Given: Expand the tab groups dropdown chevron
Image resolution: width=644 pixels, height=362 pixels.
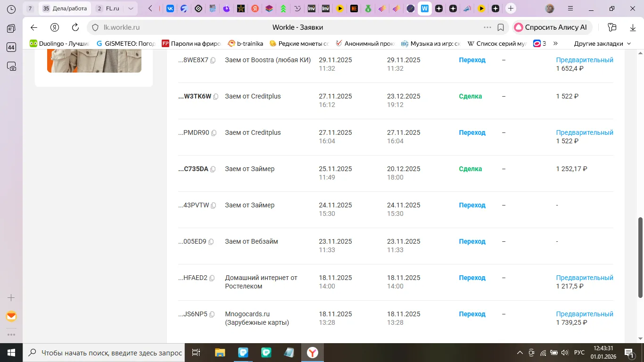Looking at the screenshot, I should tap(131, 8).
